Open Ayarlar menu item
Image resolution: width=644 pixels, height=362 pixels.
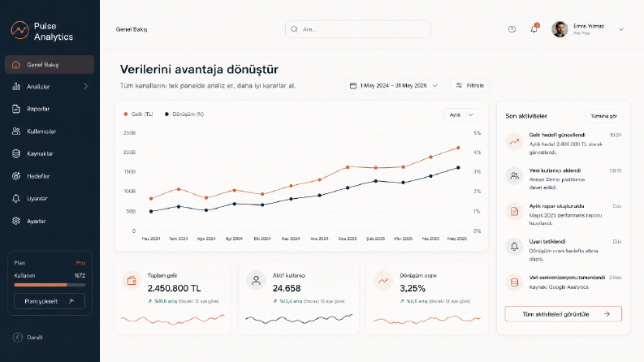click(x=50, y=221)
